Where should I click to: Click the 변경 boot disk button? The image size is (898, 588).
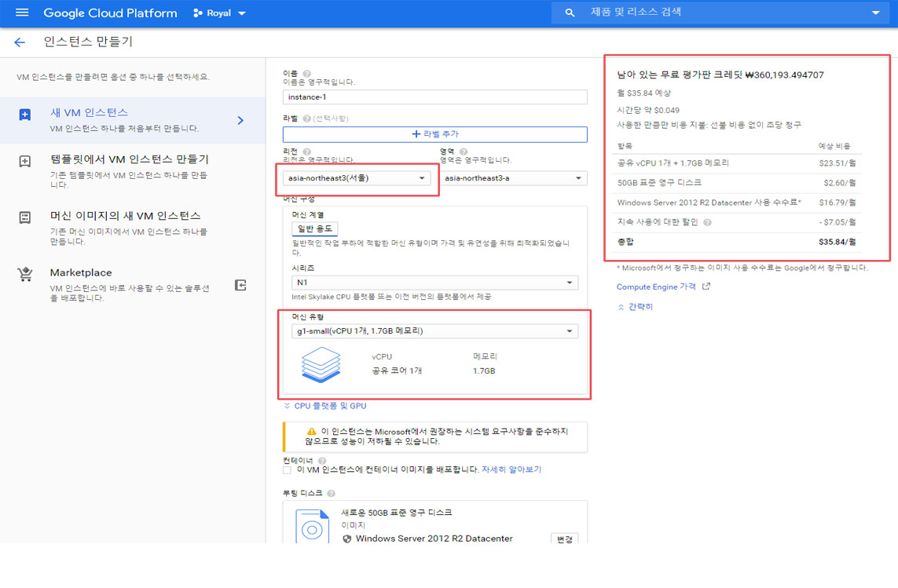(565, 539)
